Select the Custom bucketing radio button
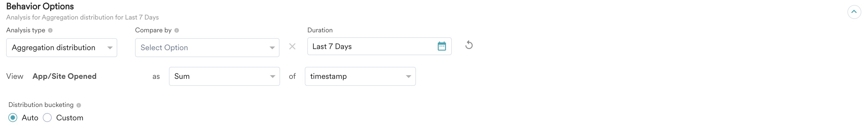 point(47,118)
